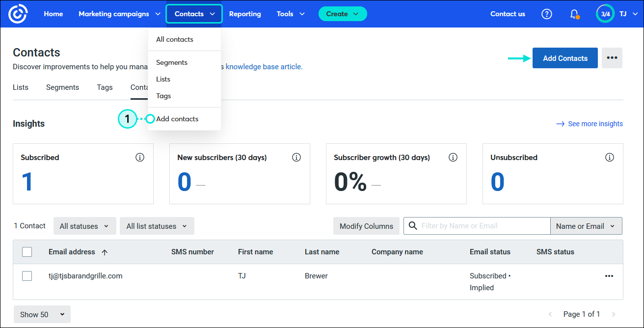Screen dimensions: 644x328
Task: Open All list statuses dropdown
Action: pyautogui.click(x=157, y=226)
